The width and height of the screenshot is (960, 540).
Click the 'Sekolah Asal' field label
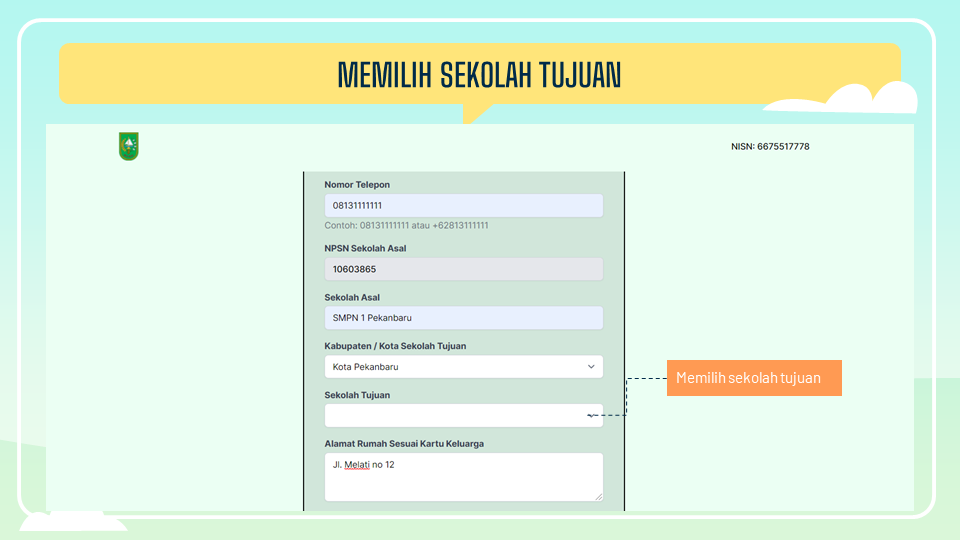(352, 297)
